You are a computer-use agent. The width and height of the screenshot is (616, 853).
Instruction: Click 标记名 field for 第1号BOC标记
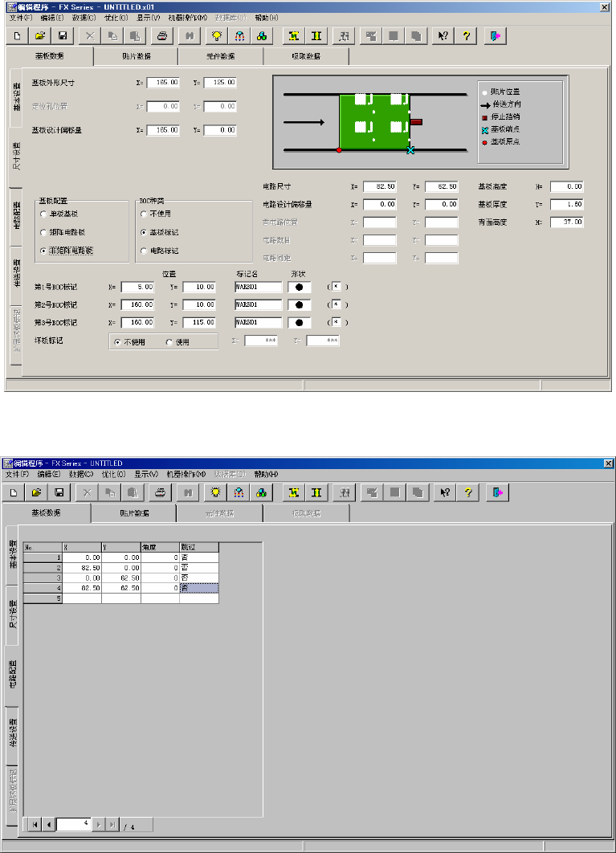coord(259,287)
